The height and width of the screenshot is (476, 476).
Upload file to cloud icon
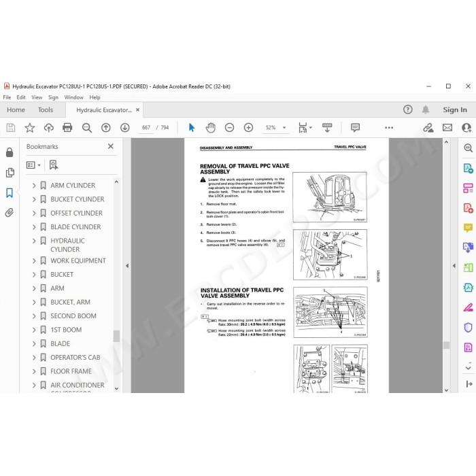tap(48, 128)
